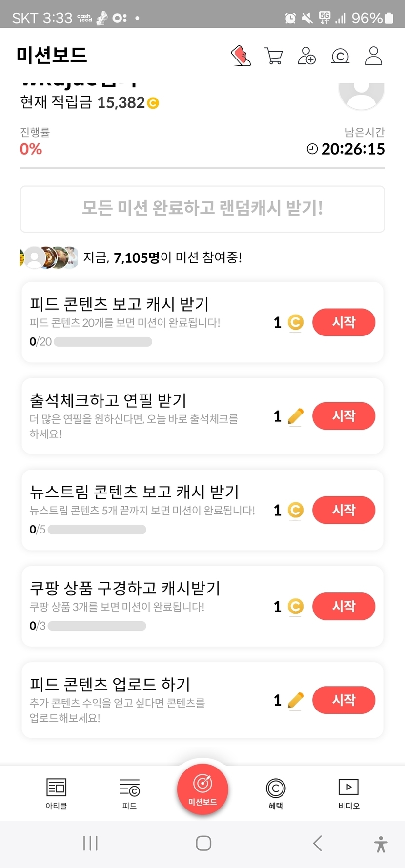Viewport: 405px width, 868px height.
Task: Open the cash coin icon in header
Action: coord(340,56)
